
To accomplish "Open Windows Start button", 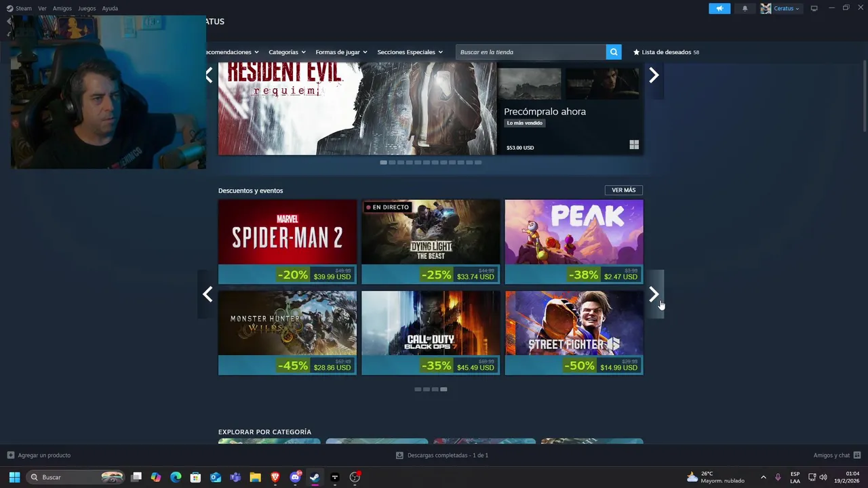I will pyautogui.click(x=14, y=477).
